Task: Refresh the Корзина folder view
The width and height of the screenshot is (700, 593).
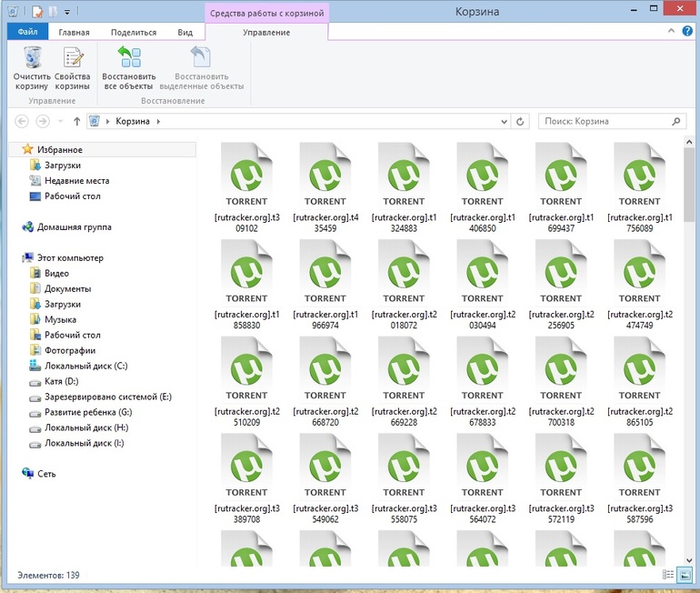Action: tap(520, 122)
